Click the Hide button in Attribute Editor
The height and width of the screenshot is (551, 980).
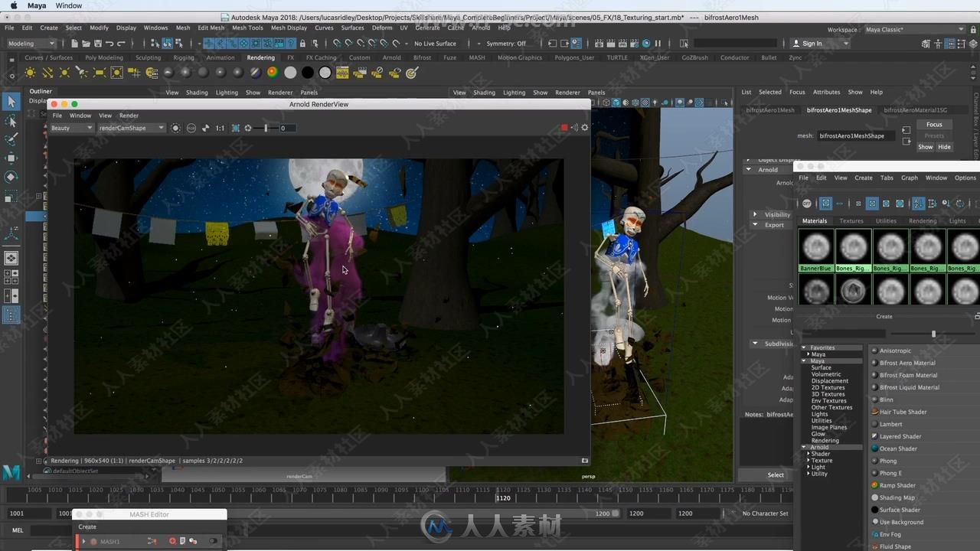944,147
